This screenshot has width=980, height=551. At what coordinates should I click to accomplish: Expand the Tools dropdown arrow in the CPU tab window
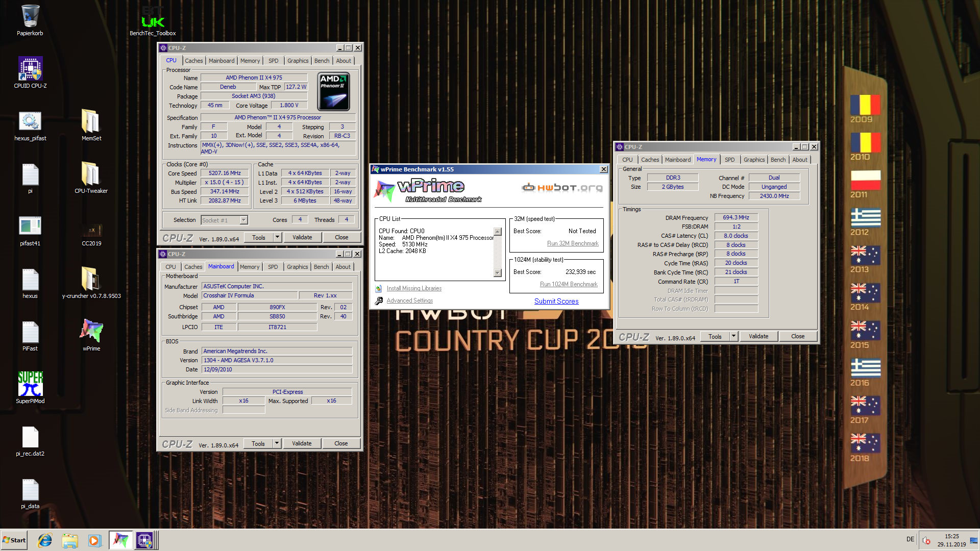(277, 237)
